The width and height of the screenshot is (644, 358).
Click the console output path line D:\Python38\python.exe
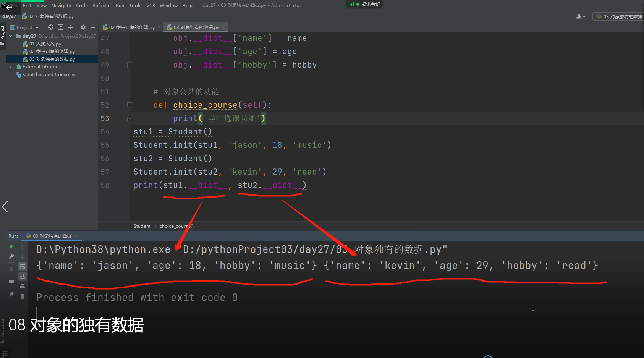241,249
